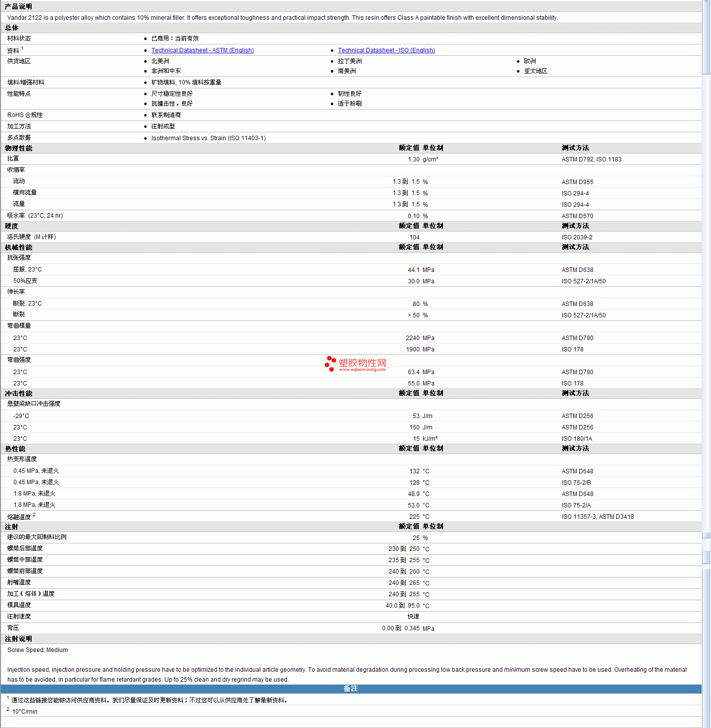Click the injection speed value "快速"

414,616
